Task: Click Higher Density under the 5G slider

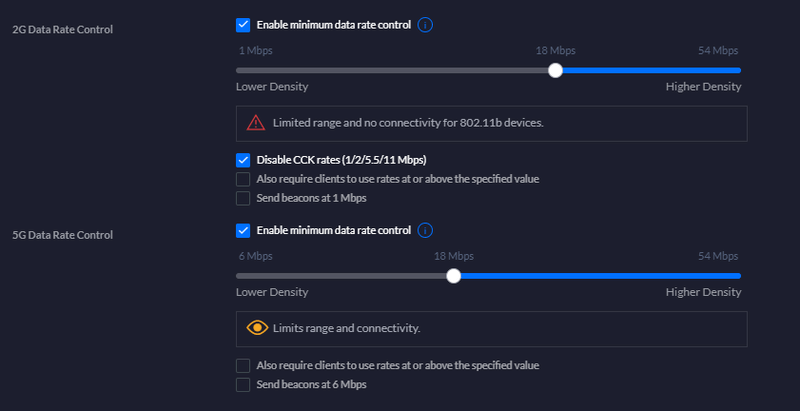Action: pos(703,293)
